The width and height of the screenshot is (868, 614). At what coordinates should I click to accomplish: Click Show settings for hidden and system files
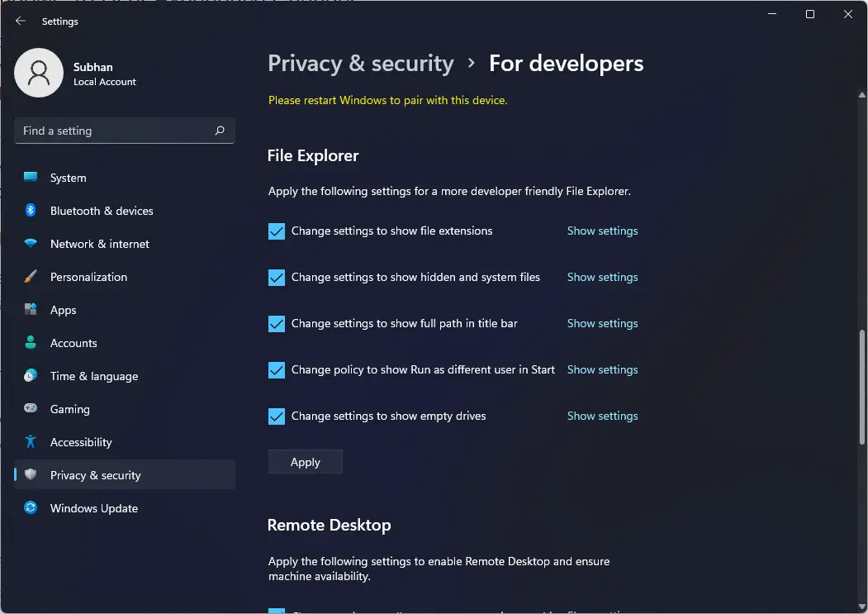[602, 277]
